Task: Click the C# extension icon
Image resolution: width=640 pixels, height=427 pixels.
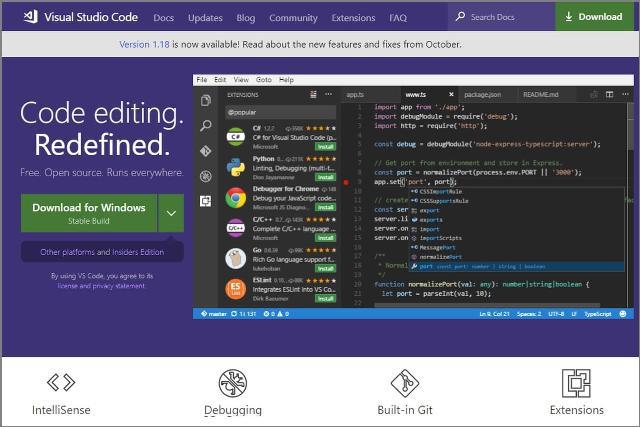Action: 236,137
